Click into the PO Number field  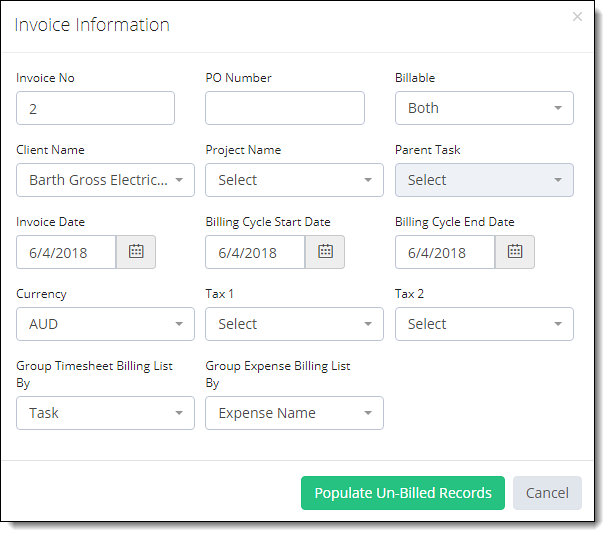[x=285, y=108]
